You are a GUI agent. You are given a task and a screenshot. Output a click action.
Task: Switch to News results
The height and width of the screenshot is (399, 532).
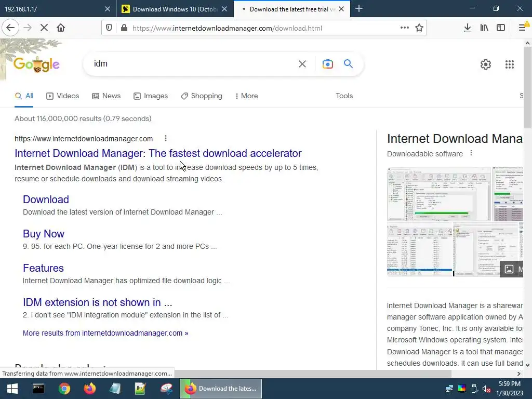(106, 96)
